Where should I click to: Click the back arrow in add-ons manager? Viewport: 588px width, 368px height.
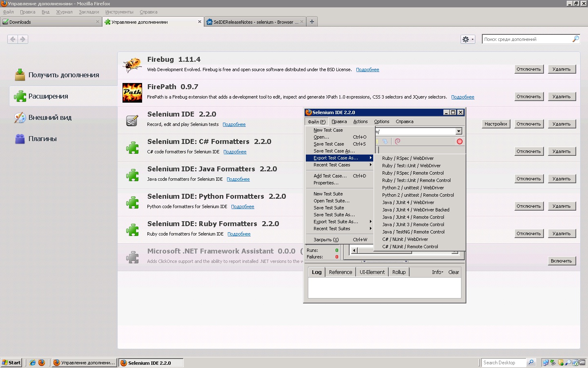coord(13,39)
